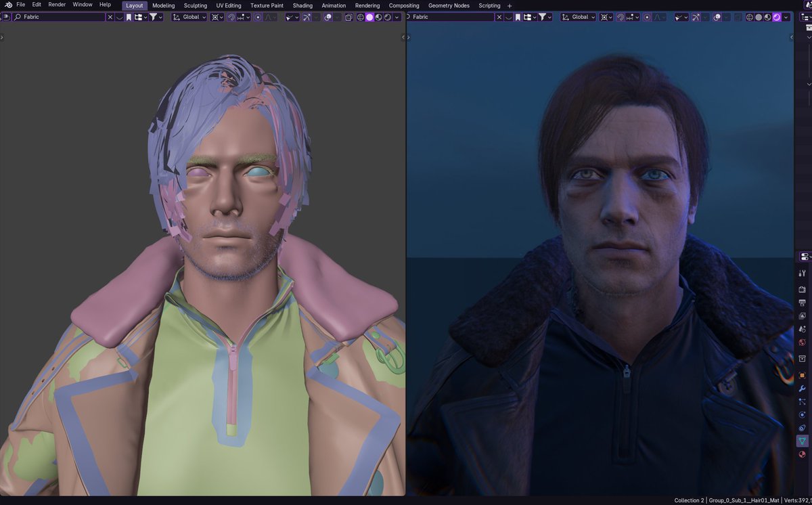Toggle proportional editing in left viewport

pos(258,17)
